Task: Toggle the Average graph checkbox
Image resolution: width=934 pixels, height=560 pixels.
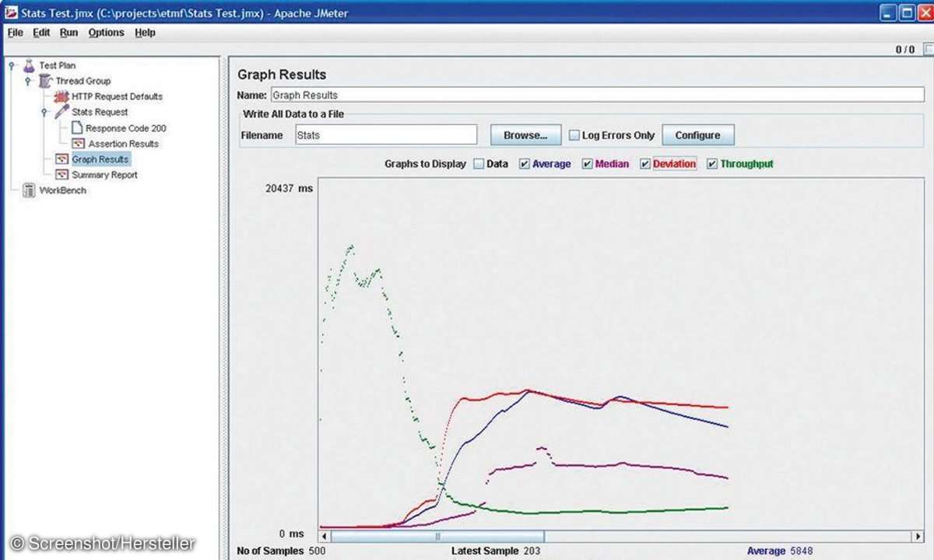Action: click(x=525, y=164)
